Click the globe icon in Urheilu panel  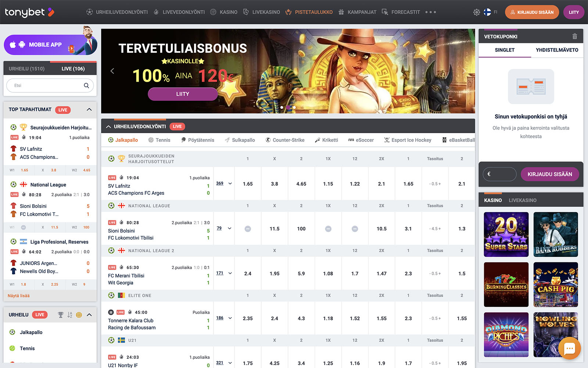pos(79,315)
